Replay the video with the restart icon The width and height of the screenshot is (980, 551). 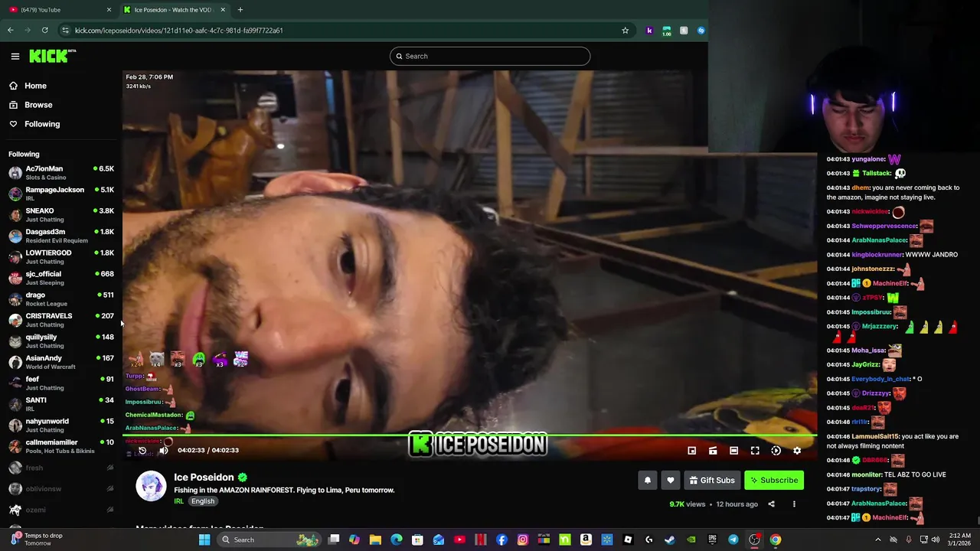tap(142, 451)
